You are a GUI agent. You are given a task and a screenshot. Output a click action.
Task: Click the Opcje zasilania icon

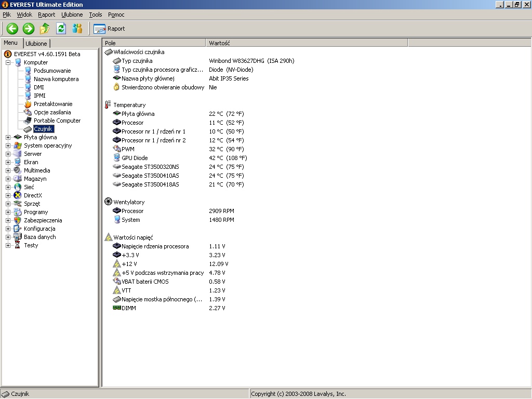(28, 112)
